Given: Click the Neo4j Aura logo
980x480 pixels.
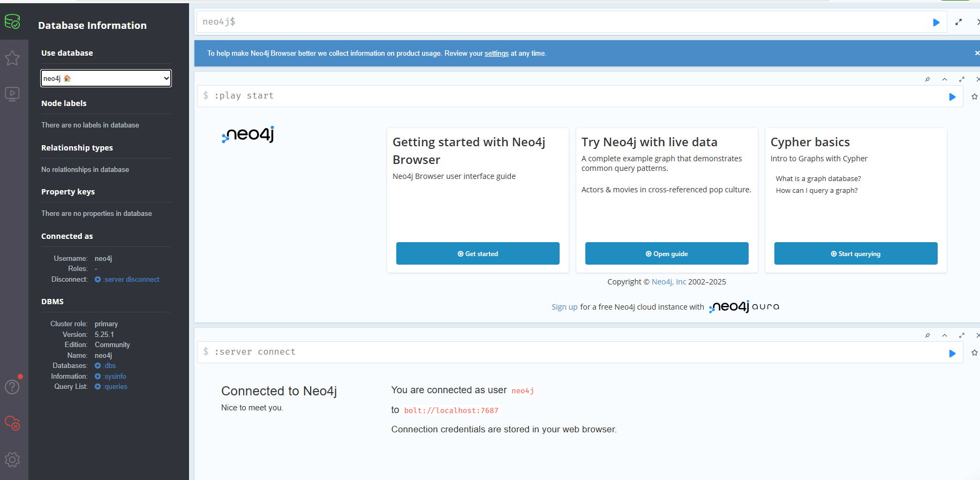Looking at the screenshot, I should coord(744,307).
